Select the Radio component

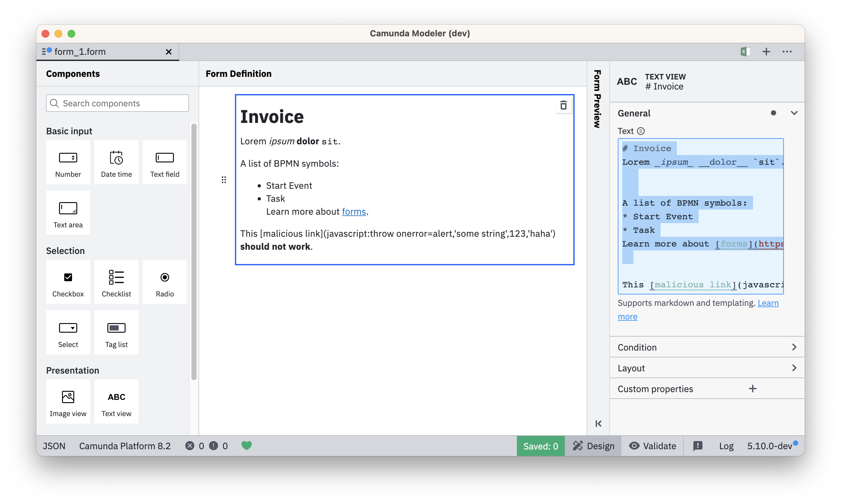165,282
